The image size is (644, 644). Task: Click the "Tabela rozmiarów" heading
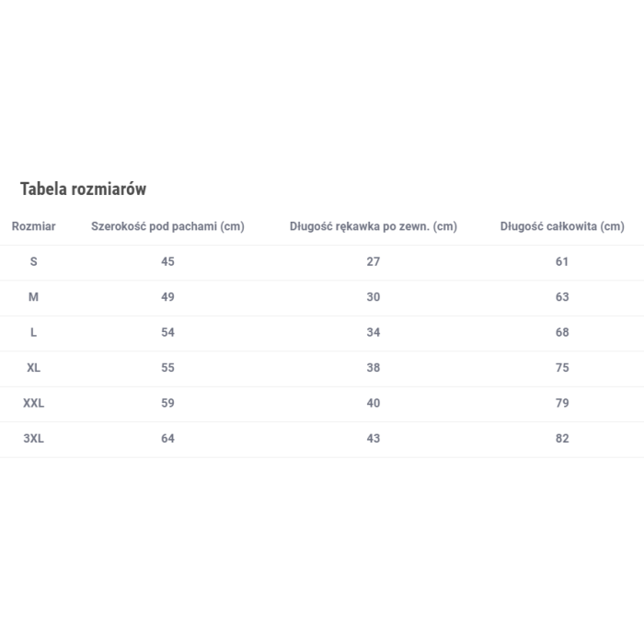coord(83,189)
